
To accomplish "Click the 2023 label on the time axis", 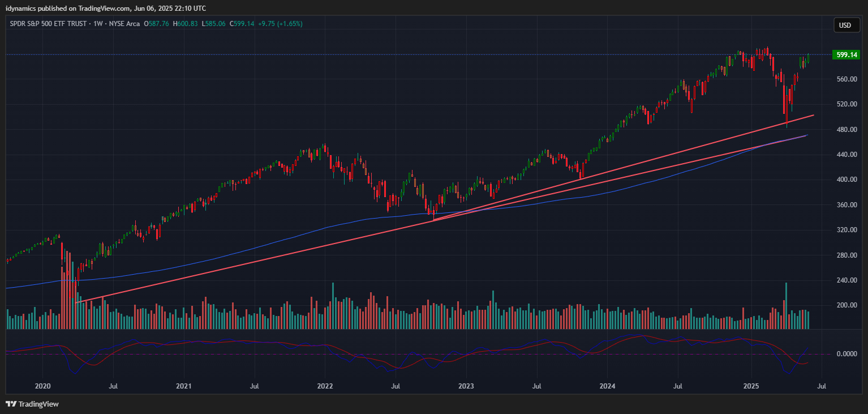I will coord(466,386).
